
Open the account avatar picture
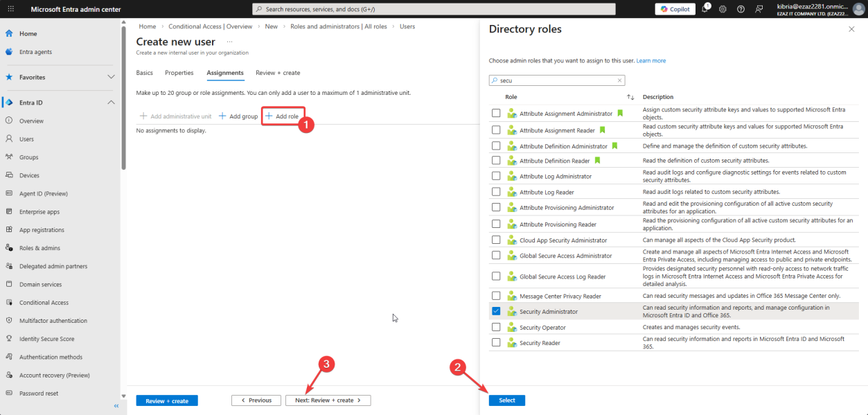(858, 9)
